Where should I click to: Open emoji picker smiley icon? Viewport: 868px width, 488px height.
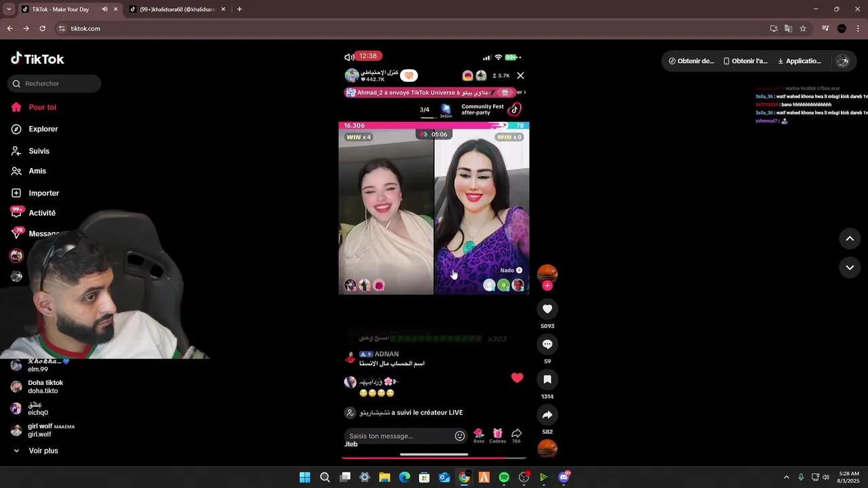tap(460, 436)
